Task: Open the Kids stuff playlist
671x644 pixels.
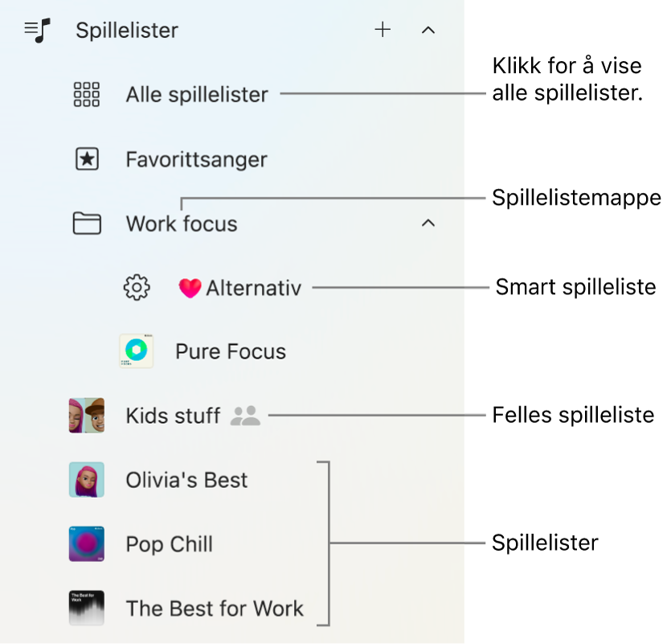Action: pos(173,416)
